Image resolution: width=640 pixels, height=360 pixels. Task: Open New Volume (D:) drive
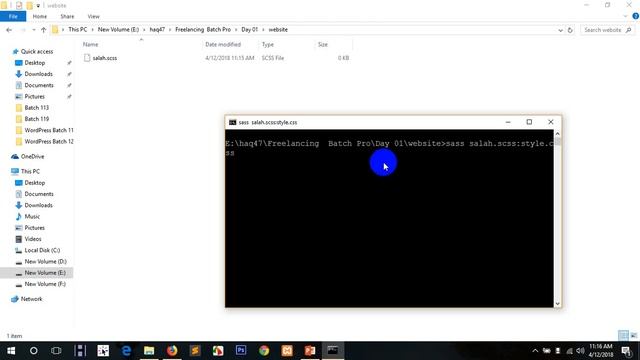[x=45, y=261]
